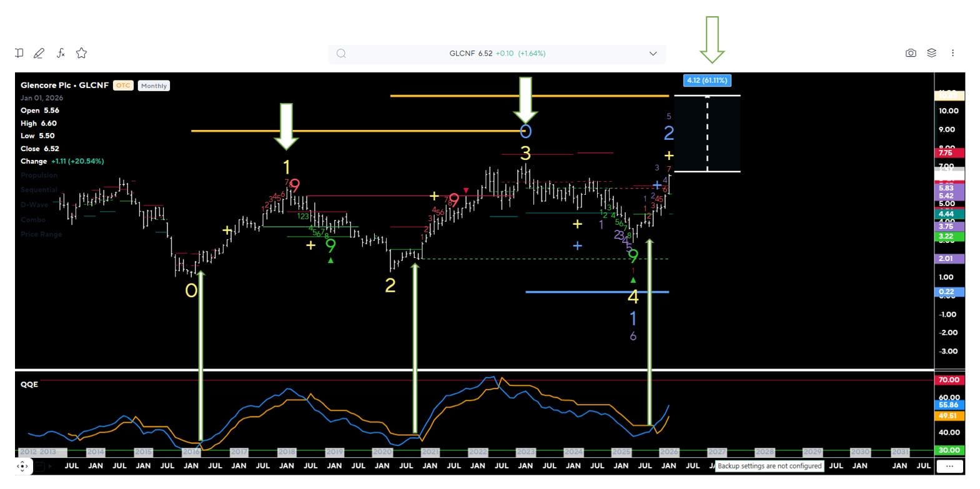Toggle the Sequential indicator label
Image resolution: width=980 pixels, height=489 pixels.
coord(39,190)
